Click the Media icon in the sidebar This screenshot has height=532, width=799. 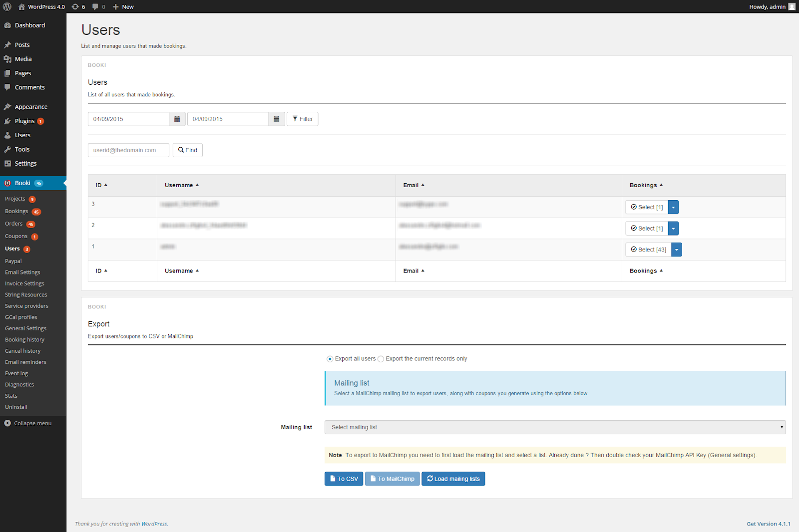coord(7,59)
